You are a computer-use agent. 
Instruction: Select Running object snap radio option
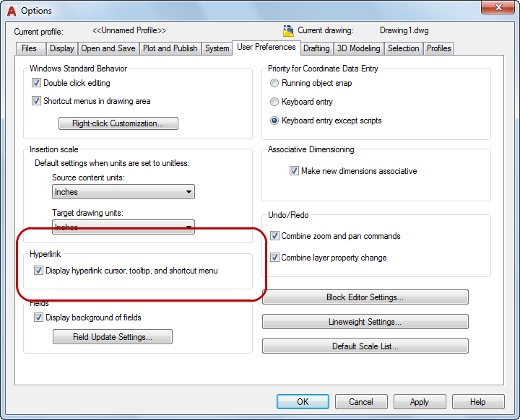(x=274, y=83)
